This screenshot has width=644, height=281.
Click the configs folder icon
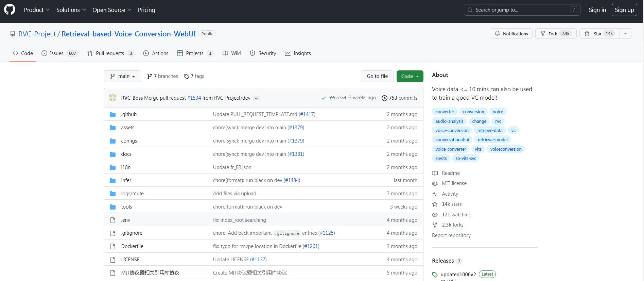[113, 141]
